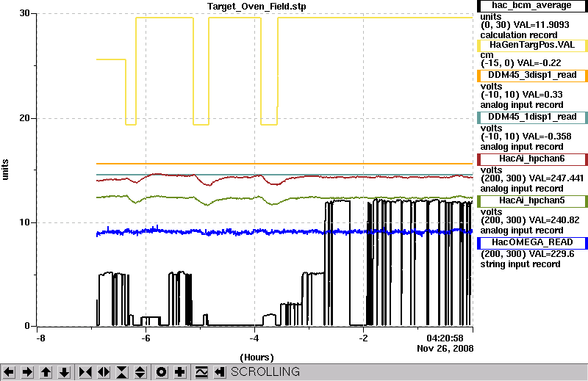The image size is (588, 381).
Task: Click the (-10, 10) VAL=-0.358 readout
Action: click(x=526, y=137)
